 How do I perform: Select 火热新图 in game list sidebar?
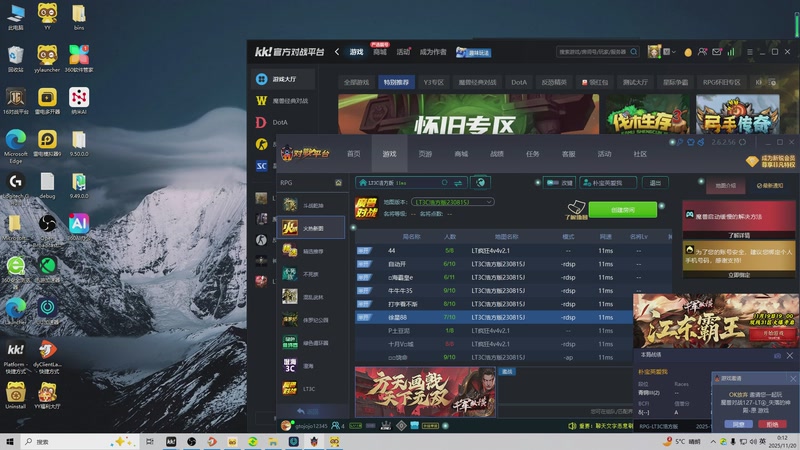coord(311,228)
